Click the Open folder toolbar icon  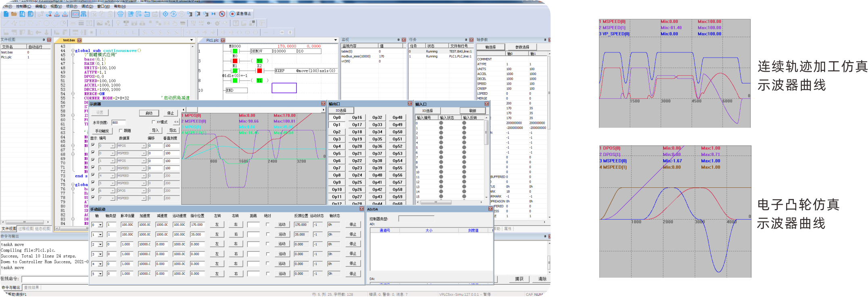[x=14, y=14]
